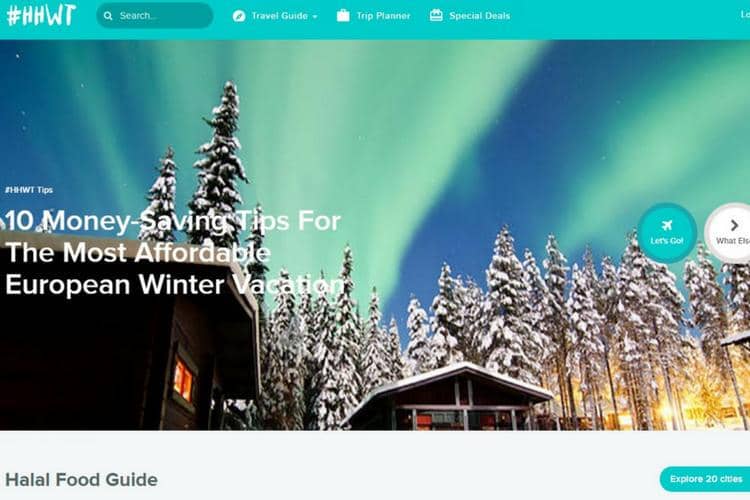This screenshot has width=750, height=500.
Task: Select the What Else button label
Action: click(733, 241)
